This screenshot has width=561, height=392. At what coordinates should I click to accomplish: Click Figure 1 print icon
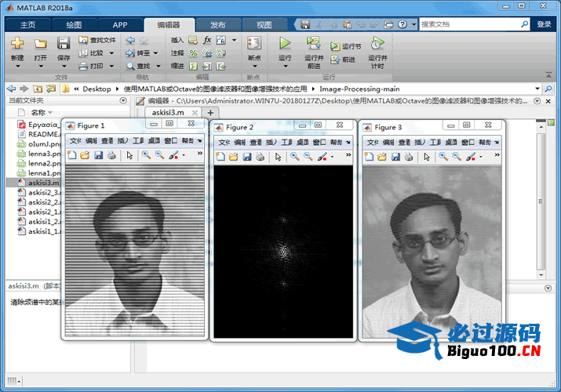[x=111, y=155]
